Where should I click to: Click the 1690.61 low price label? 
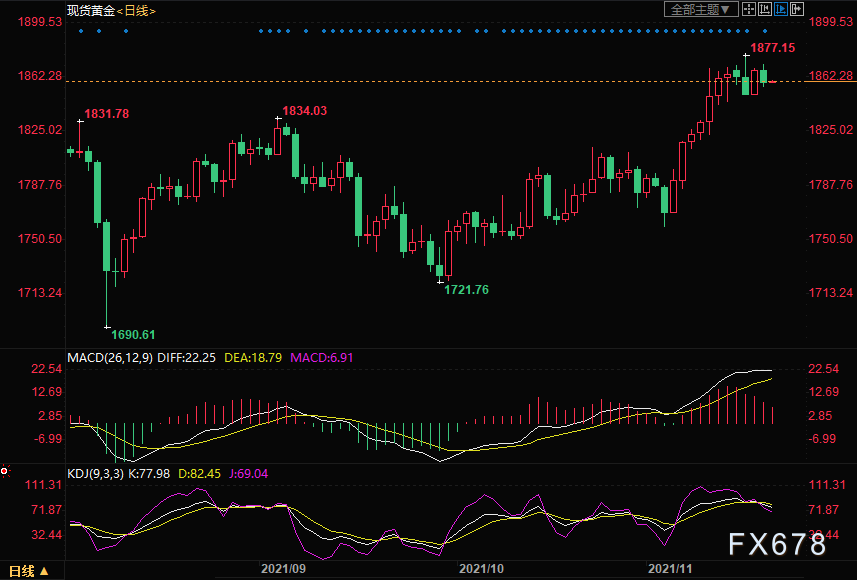pyautogui.click(x=133, y=334)
